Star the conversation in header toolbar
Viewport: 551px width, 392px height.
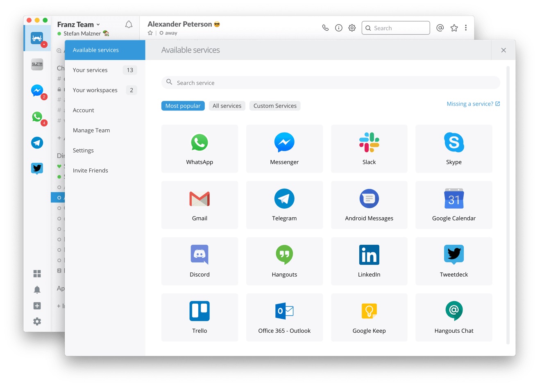pyautogui.click(x=454, y=28)
